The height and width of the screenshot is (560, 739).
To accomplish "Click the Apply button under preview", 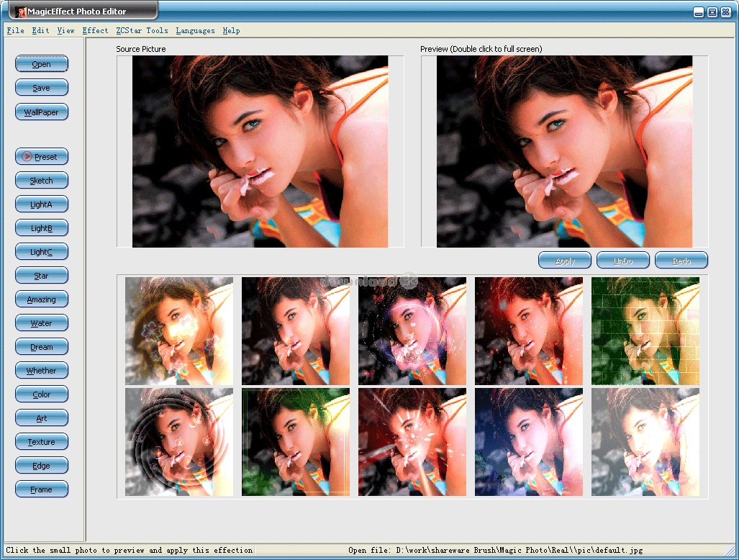I will click(565, 261).
